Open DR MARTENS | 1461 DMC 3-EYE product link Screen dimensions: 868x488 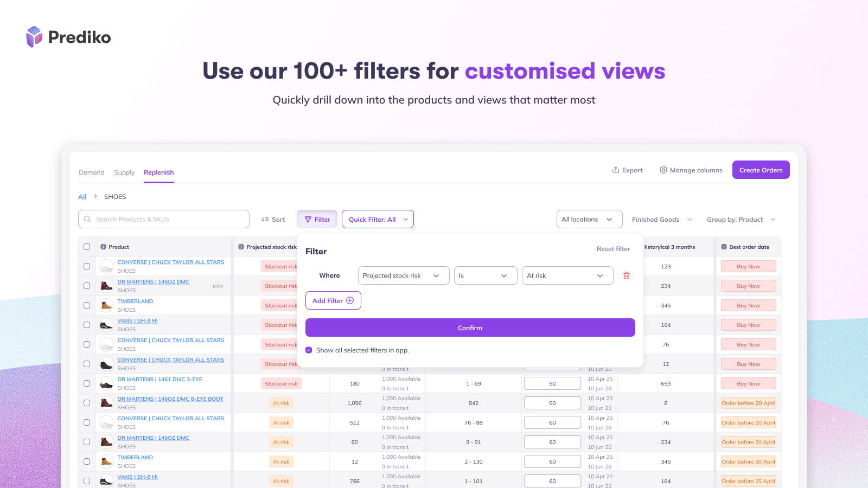159,379
